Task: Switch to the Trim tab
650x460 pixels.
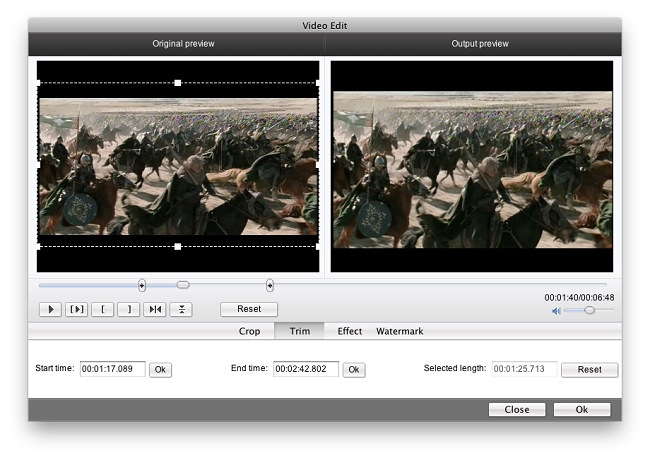Action: pyautogui.click(x=300, y=331)
